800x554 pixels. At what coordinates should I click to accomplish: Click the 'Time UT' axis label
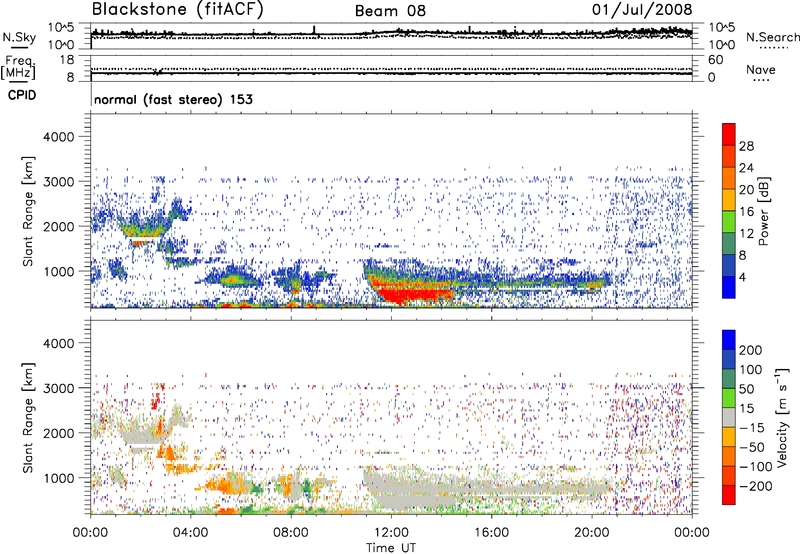(391, 547)
